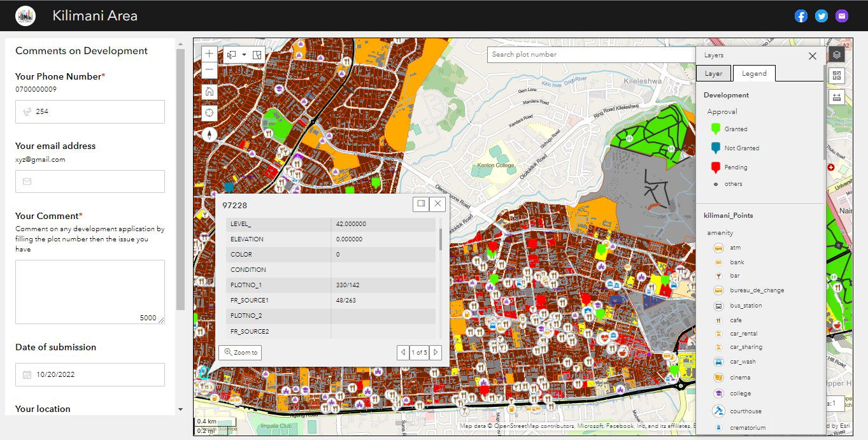The image size is (868, 440).
Task: Dock the 97228 popup window
Action: pyautogui.click(x=420, y=204)
